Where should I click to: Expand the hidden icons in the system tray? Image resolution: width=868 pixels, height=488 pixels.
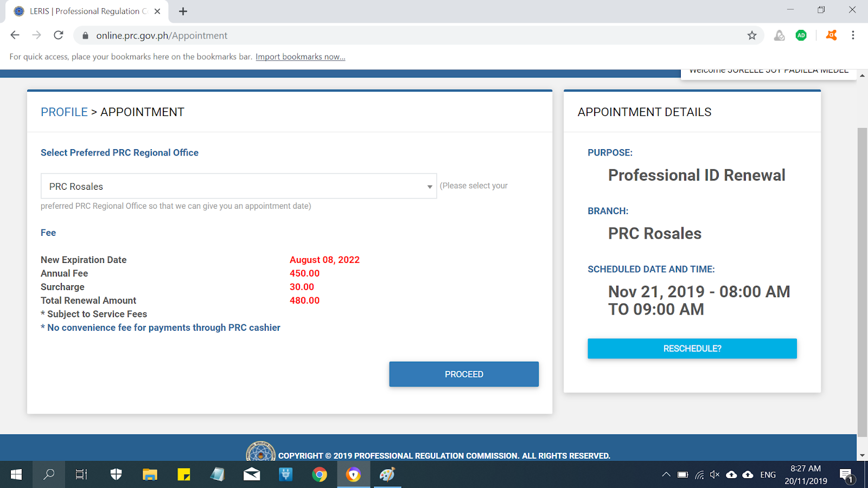click(x=666, y=474)
